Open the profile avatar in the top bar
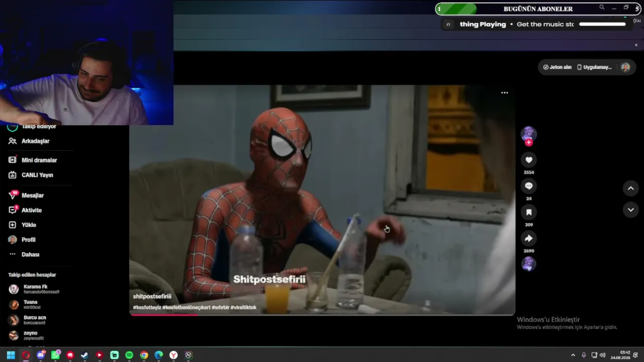The width and height of the screenshot is (644, 362). 625,67
